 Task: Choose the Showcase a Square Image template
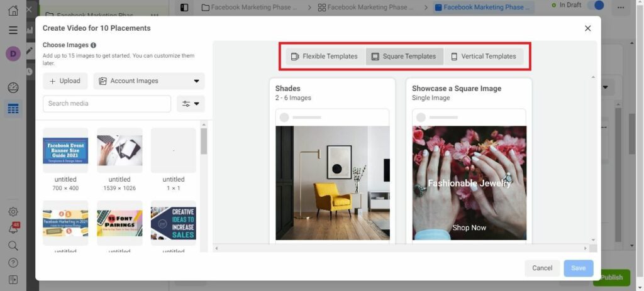(x=469, y=183)
